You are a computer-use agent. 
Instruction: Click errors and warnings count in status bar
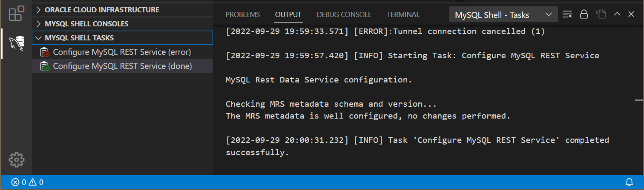coord(27,182)
